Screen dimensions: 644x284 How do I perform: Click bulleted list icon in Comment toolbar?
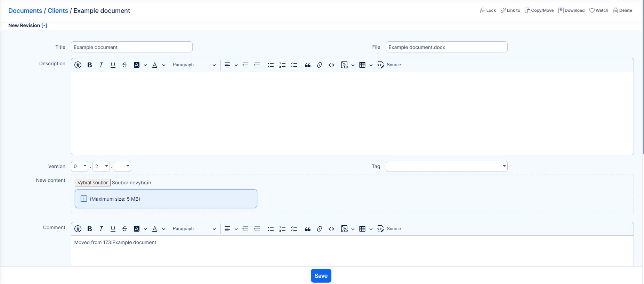click(271, 229)
